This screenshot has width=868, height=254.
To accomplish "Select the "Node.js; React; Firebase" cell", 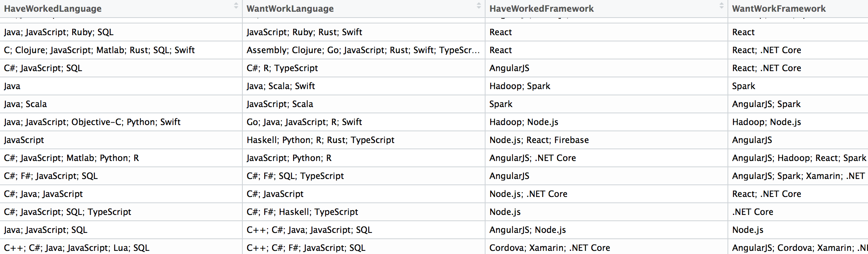I will point(539,140).
